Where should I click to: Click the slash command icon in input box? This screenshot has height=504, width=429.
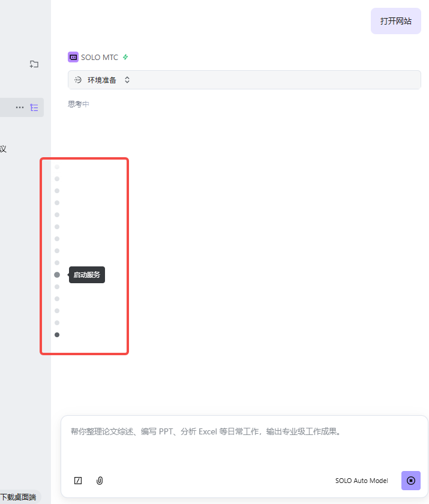click(78, 481)
